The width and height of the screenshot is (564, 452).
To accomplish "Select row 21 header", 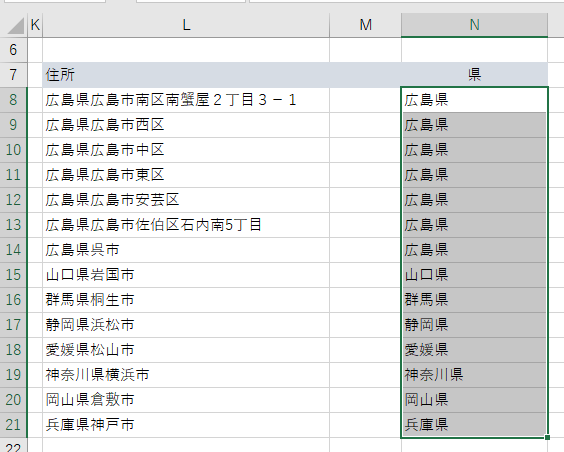I will [13, 425].
